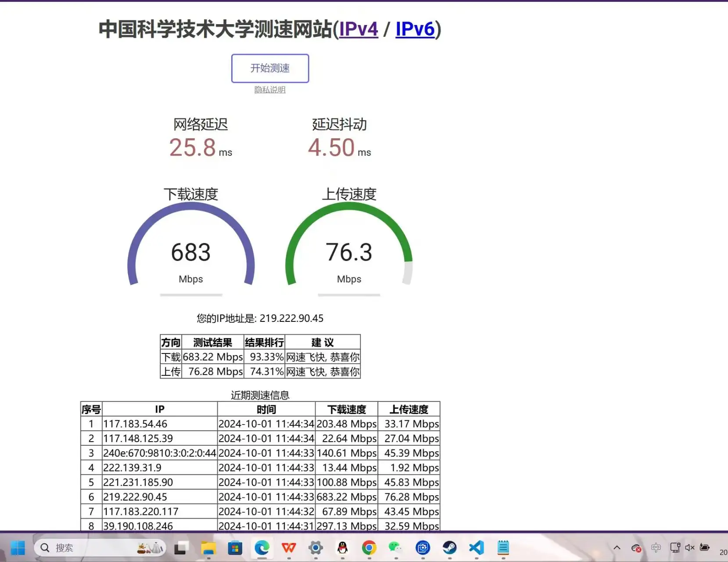Screen dimensions: 728x562
Task: Click the 76.28 Mbps cell in 上传 result row
Action: [x=213, y=371]
